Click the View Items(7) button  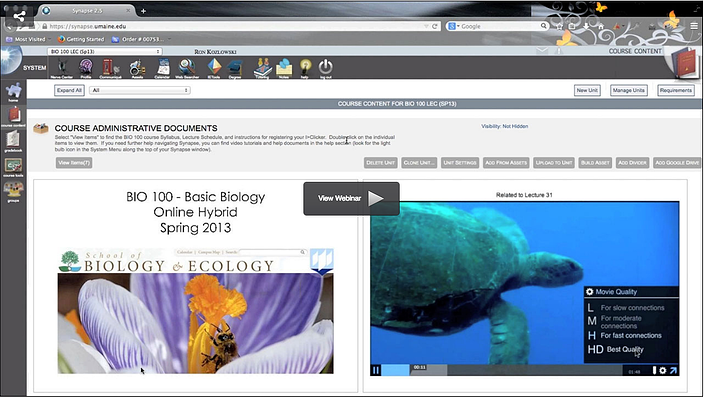coord(74,163)
